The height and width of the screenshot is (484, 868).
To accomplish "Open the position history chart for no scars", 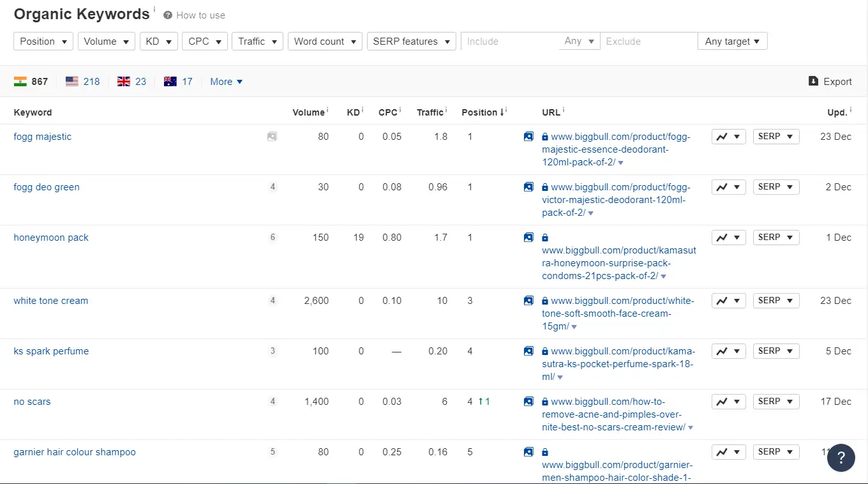I will pos(728,402).
